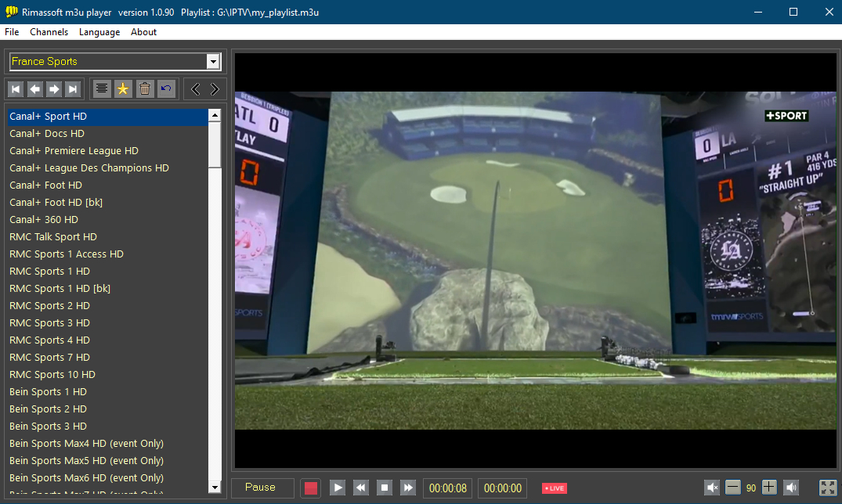Stop the playback

pyautogui.click(x=385, y=488)
